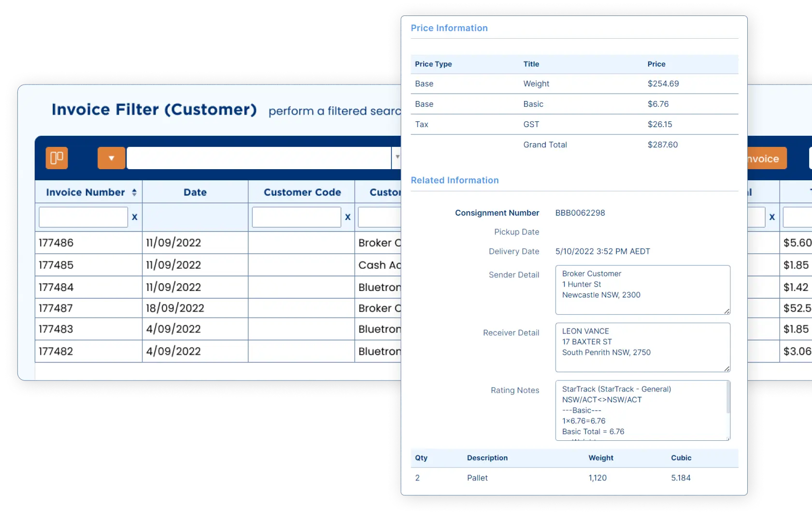This screenshot has width=812, height=522.
Task: Clear the rightmost column filter using its X icon
Action: (772, 217)
